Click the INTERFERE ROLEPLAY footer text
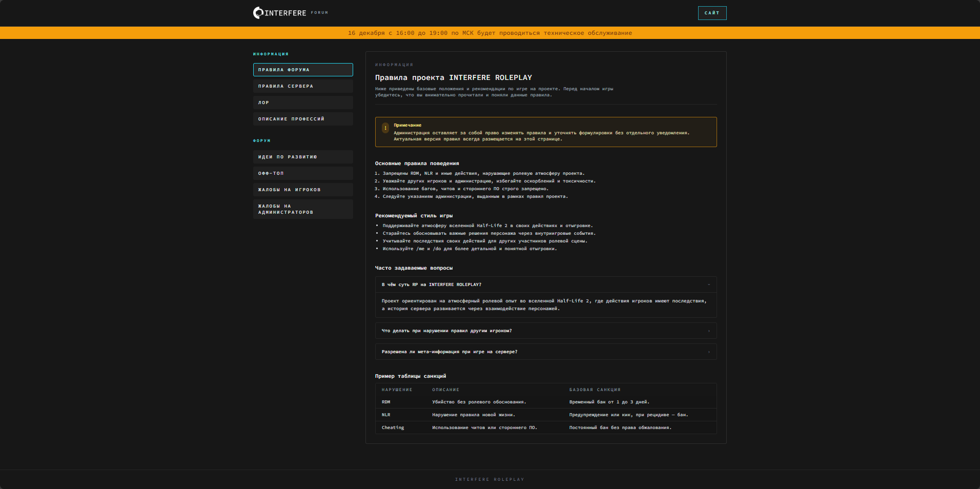 tap(489, 479)
